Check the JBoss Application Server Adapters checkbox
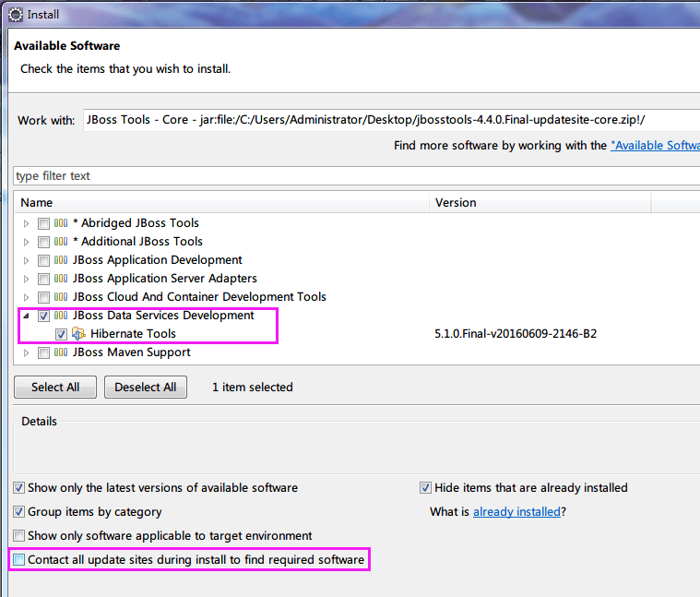 click(43, 279)
